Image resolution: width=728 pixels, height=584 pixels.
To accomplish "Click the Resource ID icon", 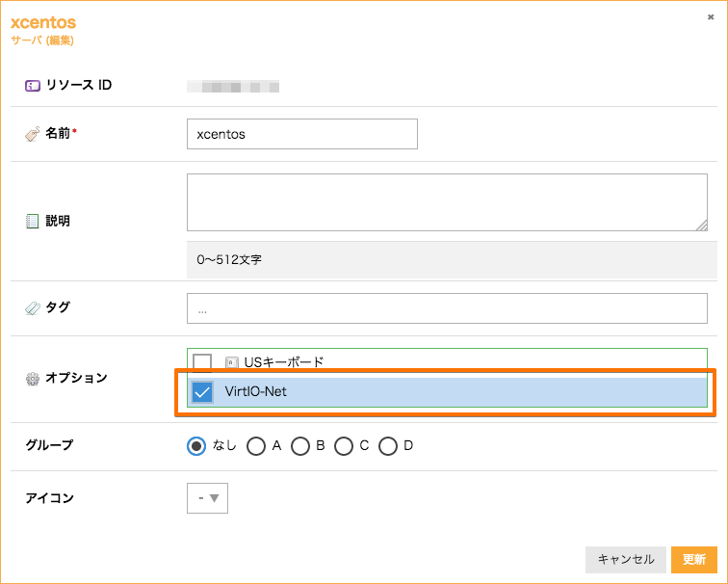I will 33,86.
